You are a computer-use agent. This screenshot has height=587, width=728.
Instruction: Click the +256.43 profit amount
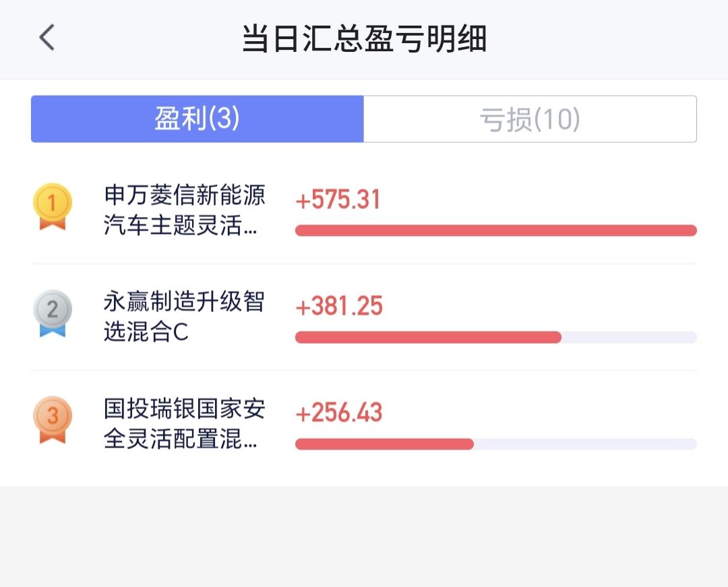[x=339, y=412]
